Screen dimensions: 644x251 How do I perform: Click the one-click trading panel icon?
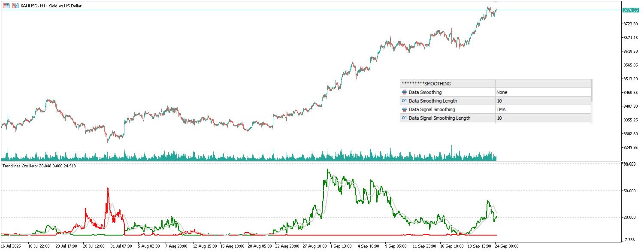tap(15, 6)
